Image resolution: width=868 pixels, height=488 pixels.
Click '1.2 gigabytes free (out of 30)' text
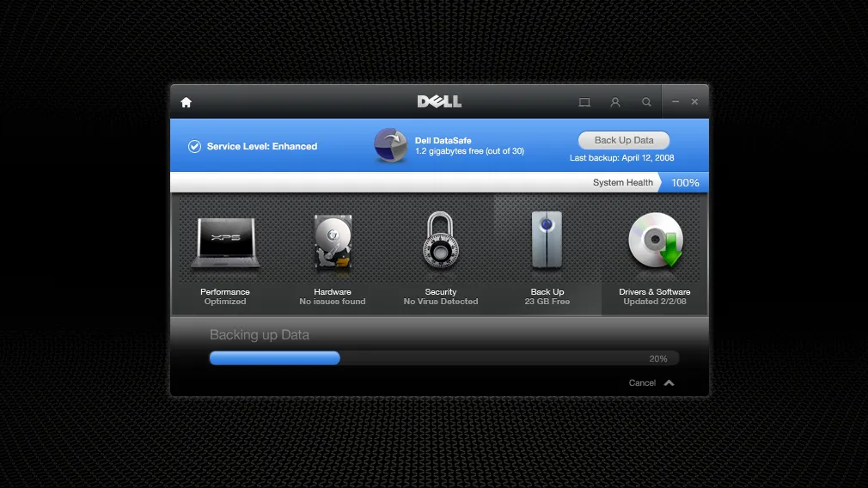469,151
